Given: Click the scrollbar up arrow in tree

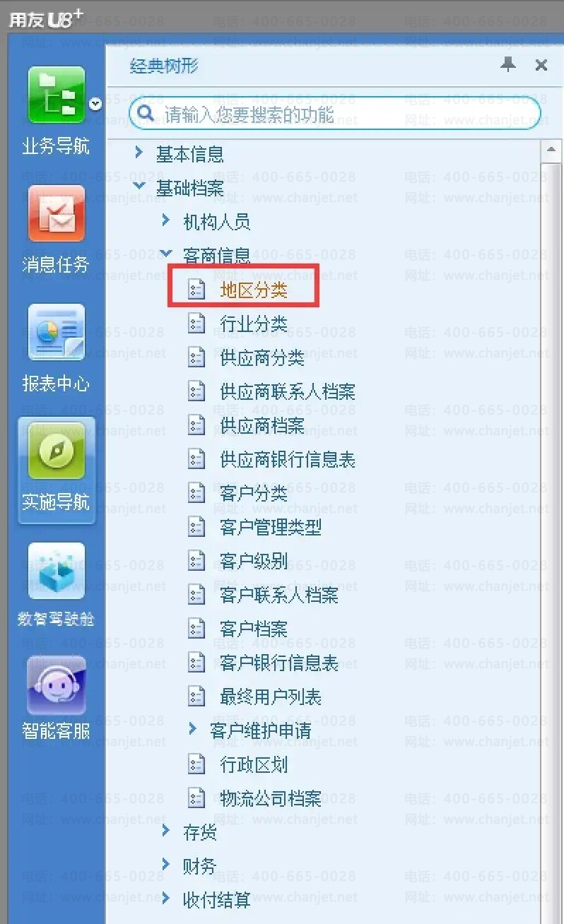Looking at the screenshot, I should pos(550,150).
